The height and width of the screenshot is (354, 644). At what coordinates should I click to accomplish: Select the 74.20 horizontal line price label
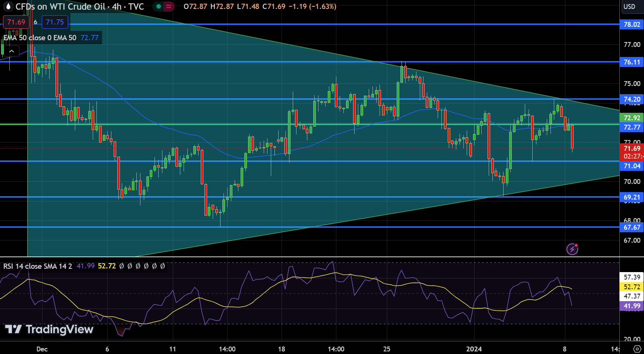(632, 99)
